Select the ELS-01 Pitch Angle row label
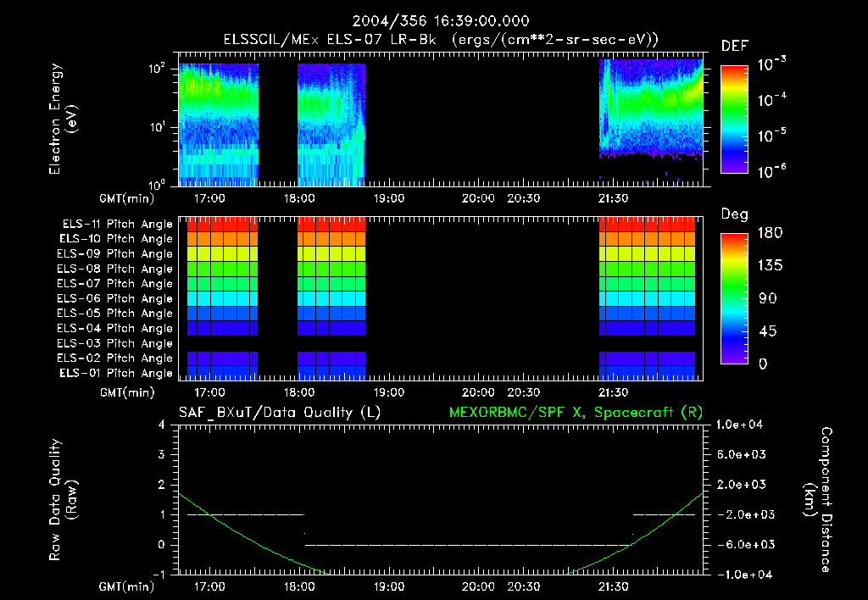This screenshot has height=600, width=868. (116, 373)
